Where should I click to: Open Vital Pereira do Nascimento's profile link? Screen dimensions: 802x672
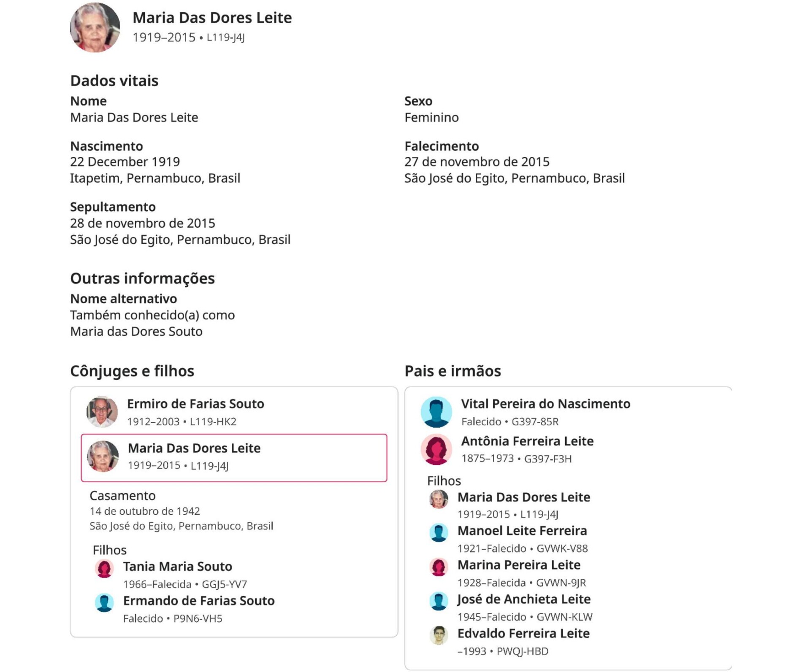coord(545,404)
